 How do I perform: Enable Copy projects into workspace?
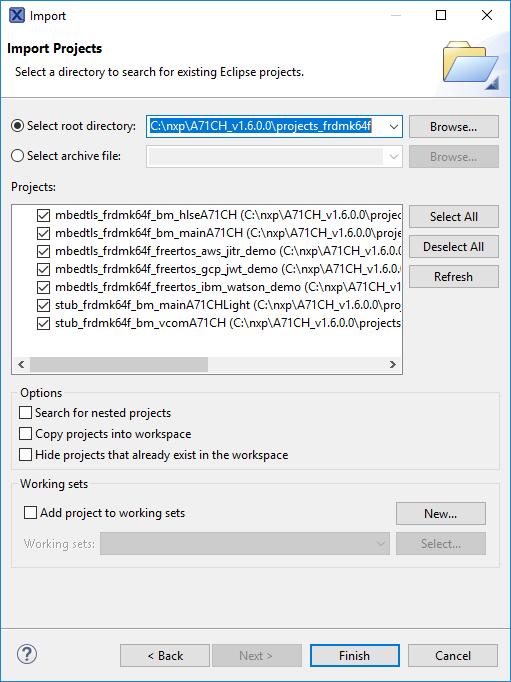click(x=26, y=434)
